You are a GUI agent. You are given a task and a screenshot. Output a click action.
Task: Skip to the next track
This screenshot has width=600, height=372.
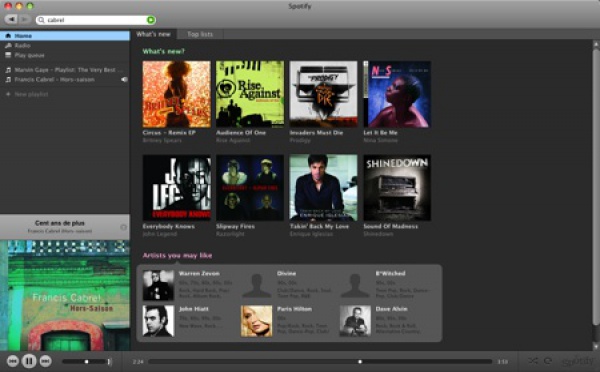(46, 361)
